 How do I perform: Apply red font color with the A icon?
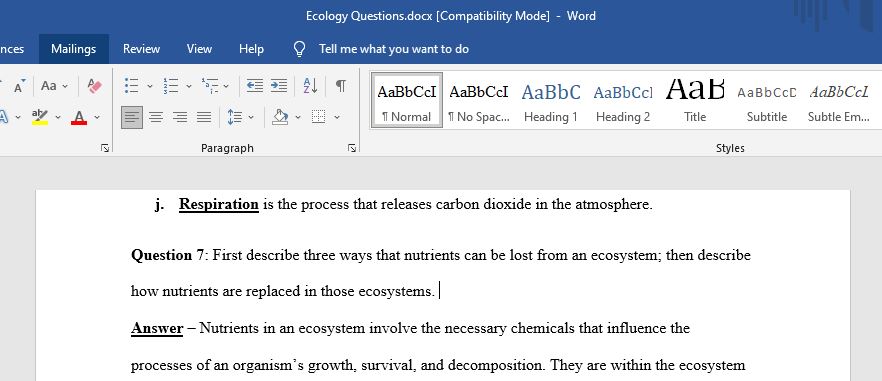(79, 117)
